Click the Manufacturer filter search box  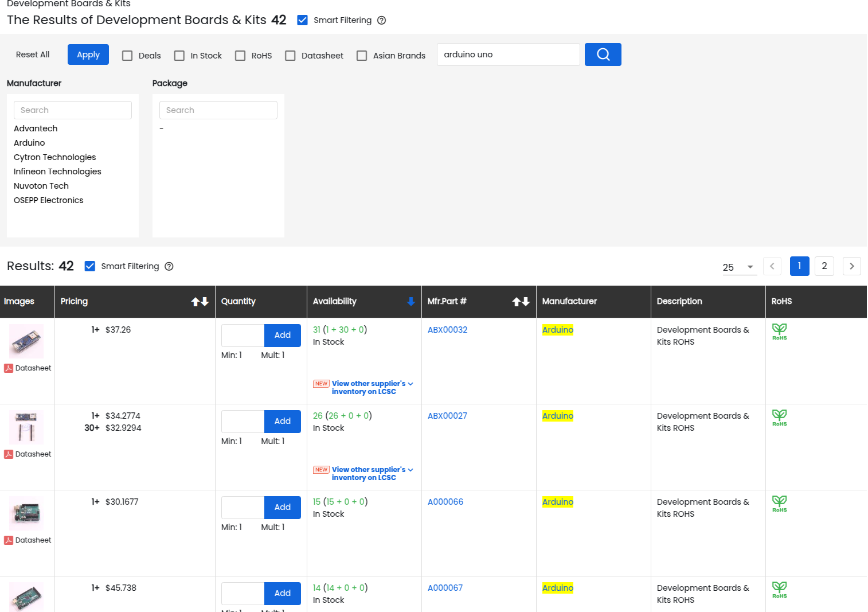[73, 110]
